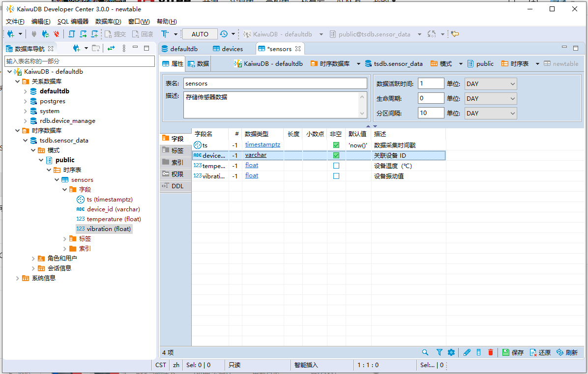Expand the 系统信息 tree node

[x=17, y=278]
